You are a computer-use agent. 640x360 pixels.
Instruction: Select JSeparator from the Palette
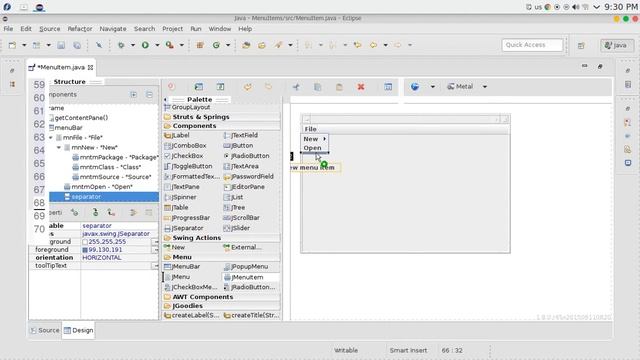click(x=184, y=228)
